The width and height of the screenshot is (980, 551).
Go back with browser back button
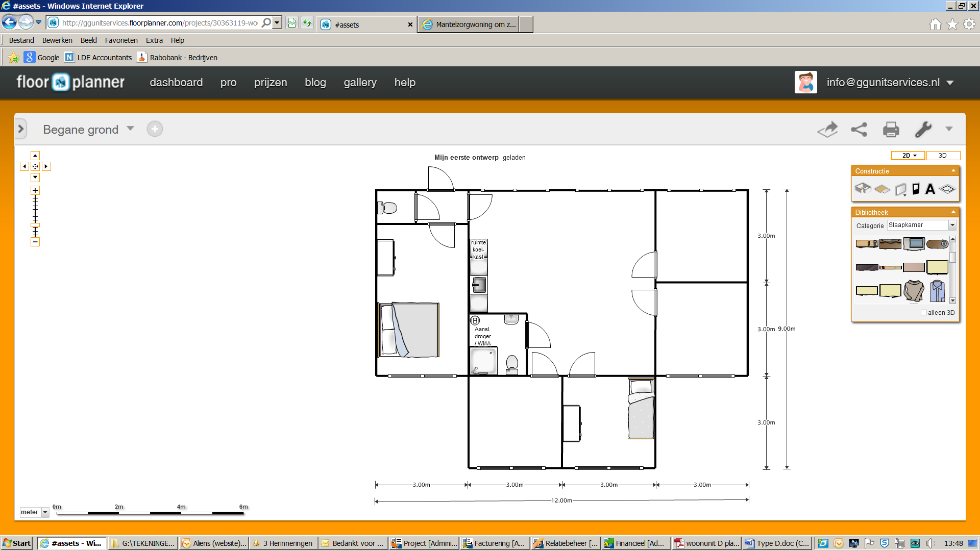9,22
